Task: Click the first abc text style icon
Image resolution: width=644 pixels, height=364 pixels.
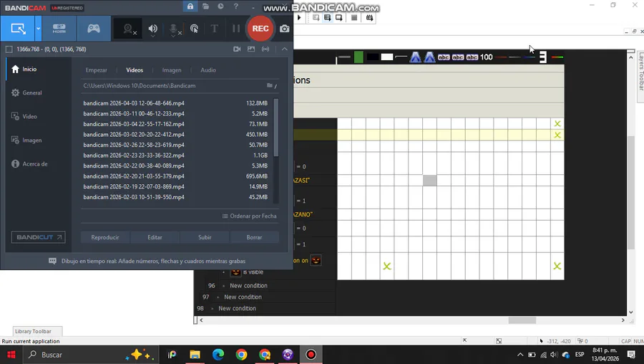Action: click(444, 57)
